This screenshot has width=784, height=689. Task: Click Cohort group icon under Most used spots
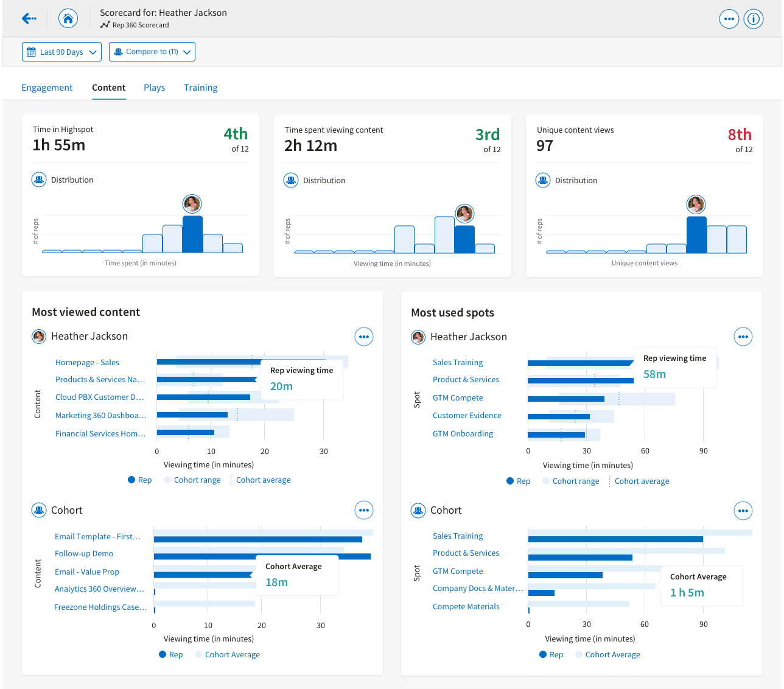(418, 510)
